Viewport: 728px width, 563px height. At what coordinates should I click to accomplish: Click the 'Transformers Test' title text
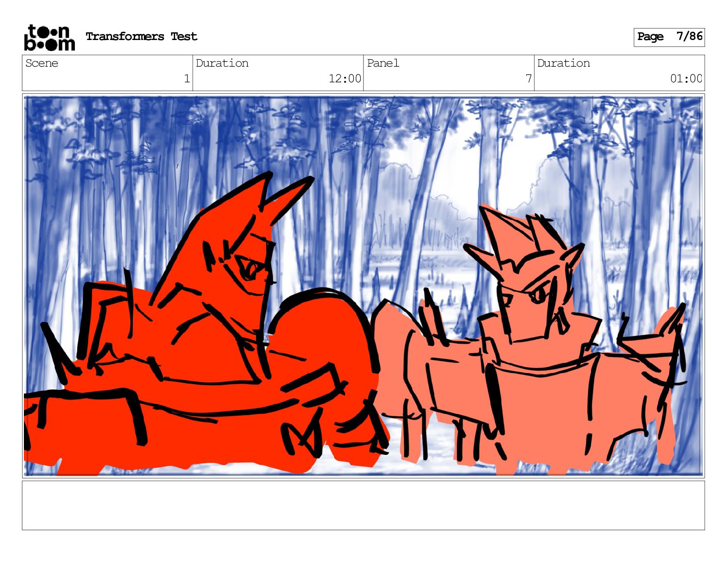[142, 36]
